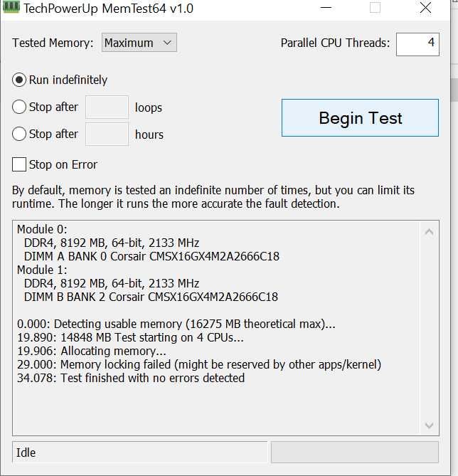458x476 pixels.
Task: Click the "Module 0:" log line
Action: tap(42, 230)
